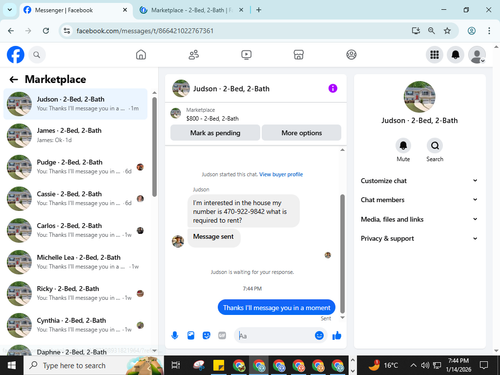Open View buyer profile link
This screenshot has width=500, height=375.
281,174
